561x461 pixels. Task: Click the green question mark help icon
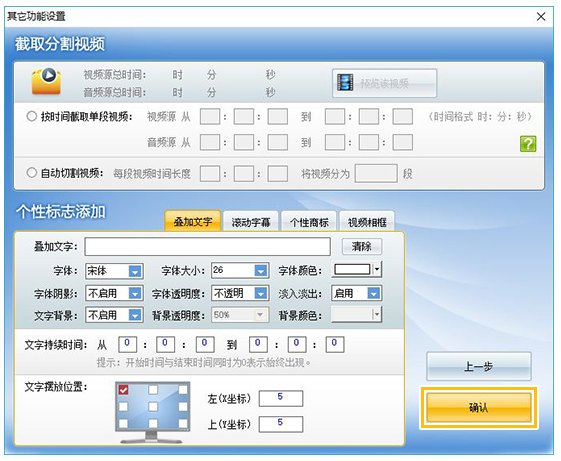[528, 144]
